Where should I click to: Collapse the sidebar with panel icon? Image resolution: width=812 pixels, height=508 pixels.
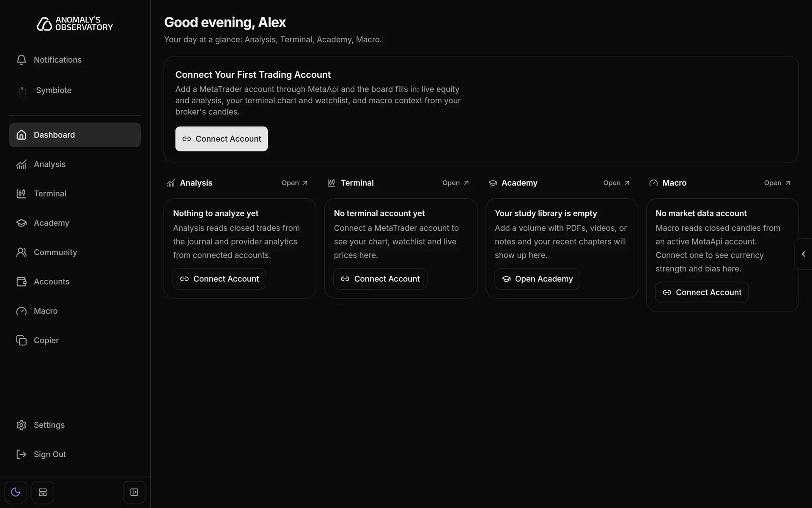pyautogui.click(x=134, y=492)
